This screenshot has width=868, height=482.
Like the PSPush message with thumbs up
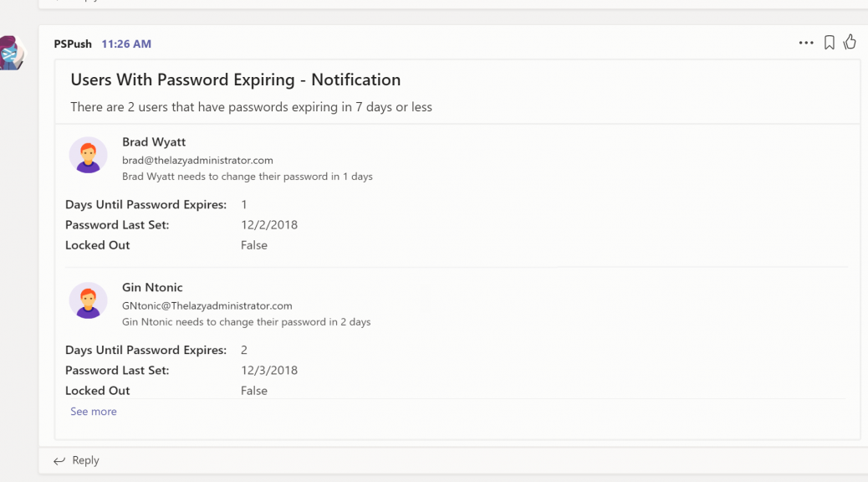(x=850, y=42)
